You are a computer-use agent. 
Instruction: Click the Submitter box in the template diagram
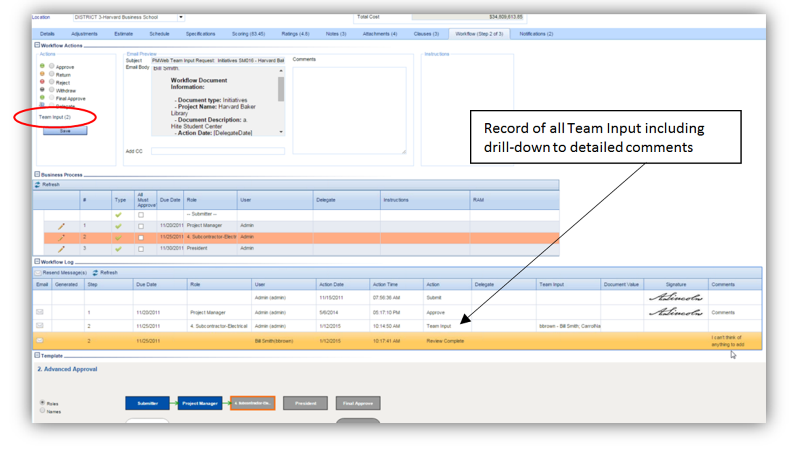coord(147,403)
